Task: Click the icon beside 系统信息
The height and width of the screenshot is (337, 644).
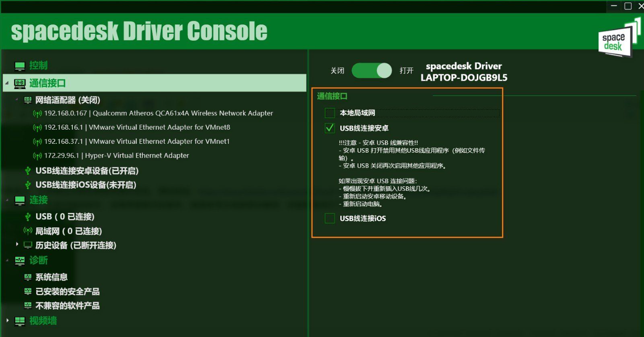Action: pyautogui.click(x=28, y=277)
